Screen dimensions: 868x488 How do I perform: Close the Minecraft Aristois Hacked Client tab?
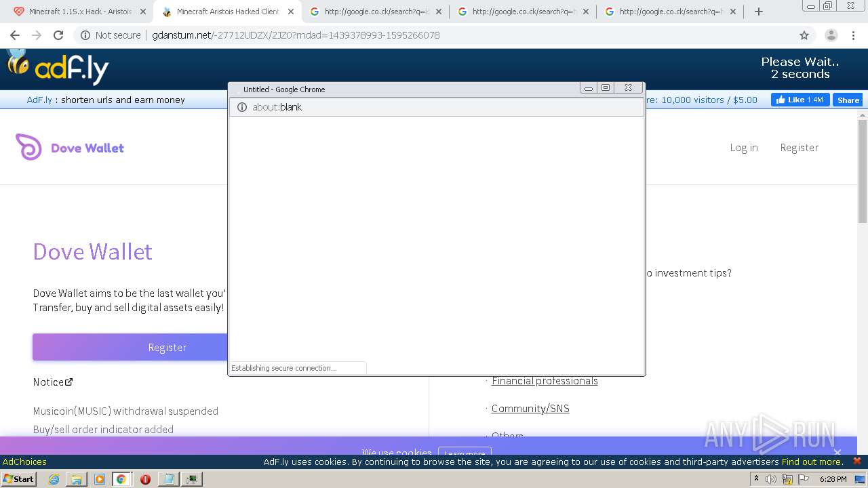291,12
